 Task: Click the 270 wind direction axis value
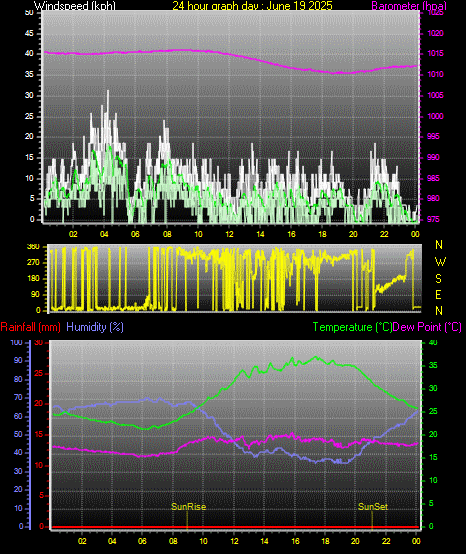[33, 263]
